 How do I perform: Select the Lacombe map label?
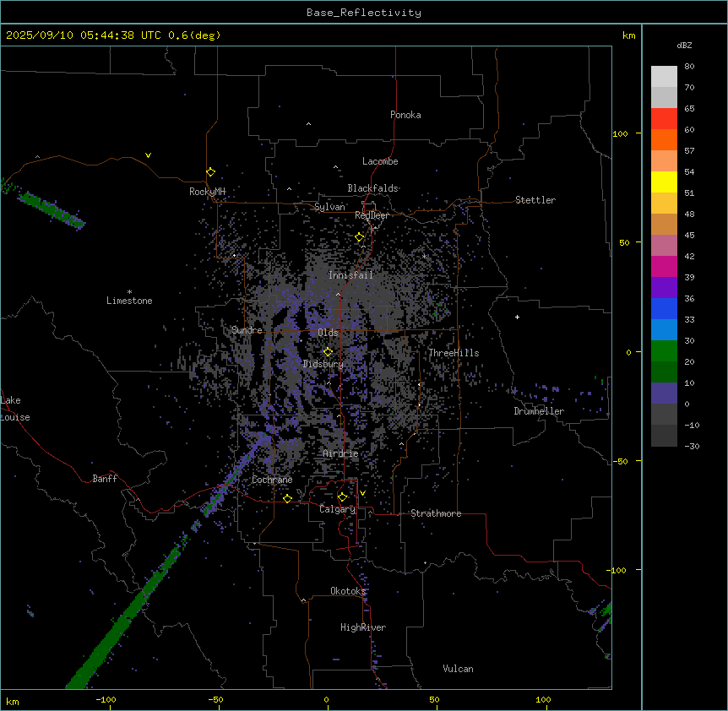tap(380, 161)
